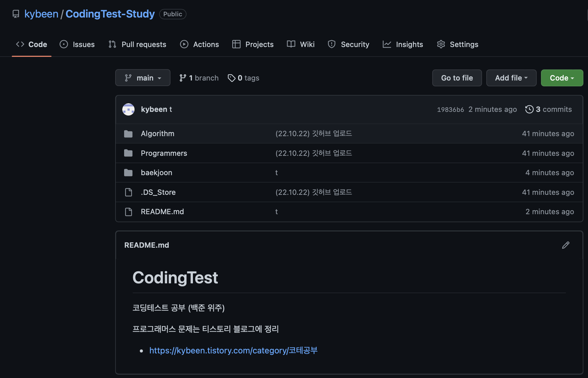Image resolution: width=588 pixels, height=378 pixels.
Task: Click the baekjoon folder icon
Action: (x=128, y=173)
